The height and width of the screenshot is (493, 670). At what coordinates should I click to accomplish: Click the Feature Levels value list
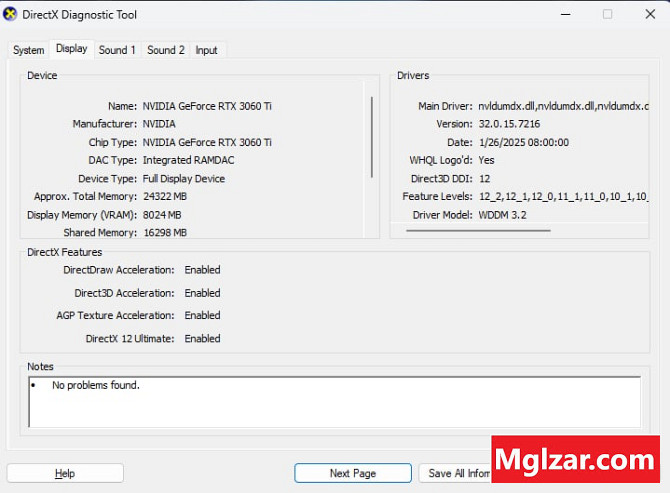point(564,197)
